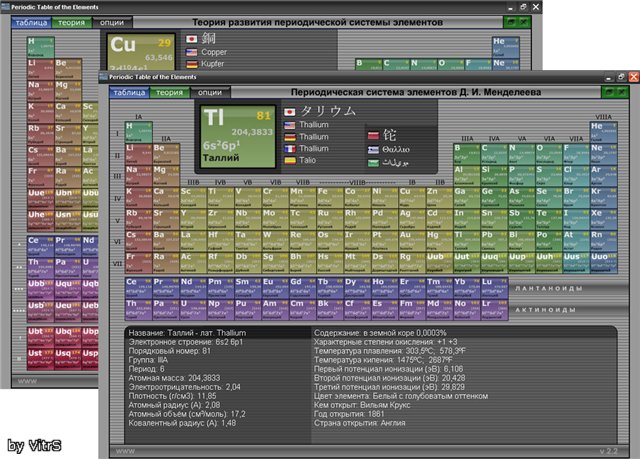Select the Hg element cell
Screen dimensions: 640x459
point(439,241)
